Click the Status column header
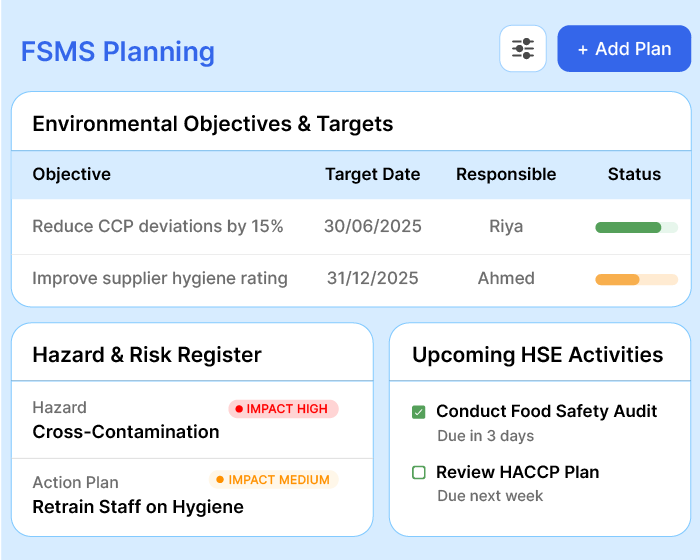 634,174
